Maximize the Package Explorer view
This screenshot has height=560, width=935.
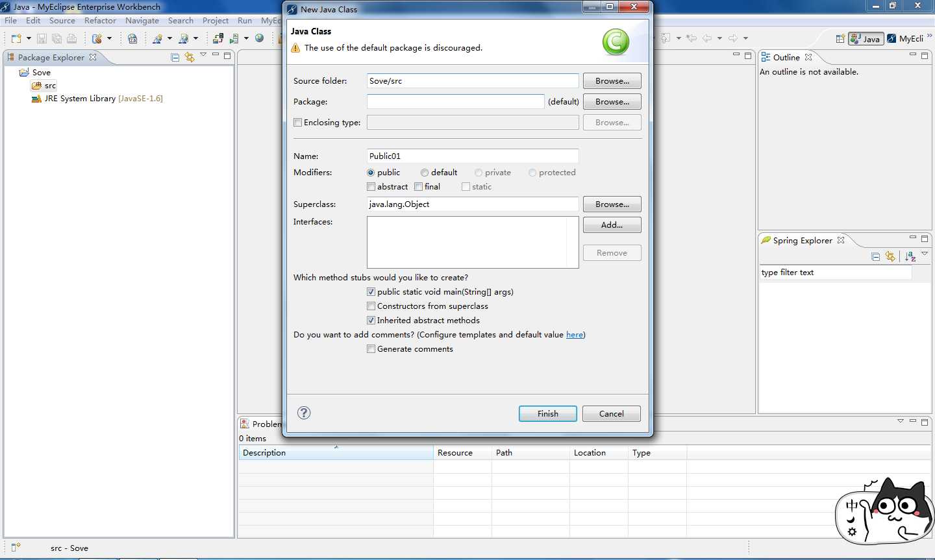tap(227, 56)
